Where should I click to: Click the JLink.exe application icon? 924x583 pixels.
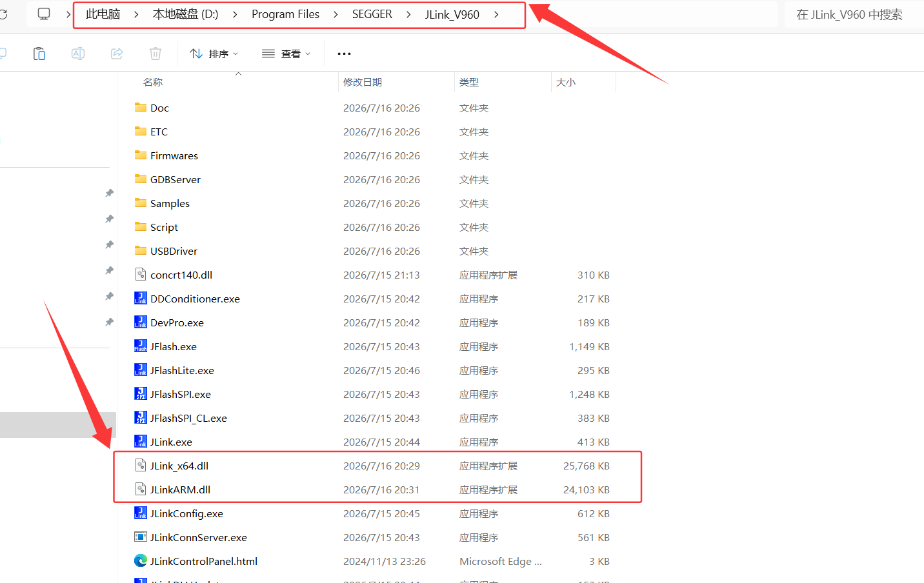coord(141,441)
